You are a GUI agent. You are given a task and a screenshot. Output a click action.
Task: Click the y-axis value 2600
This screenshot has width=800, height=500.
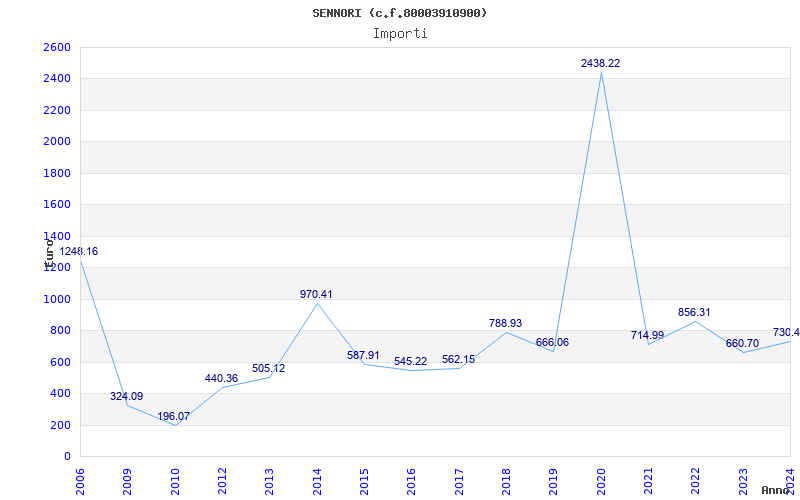57,47
